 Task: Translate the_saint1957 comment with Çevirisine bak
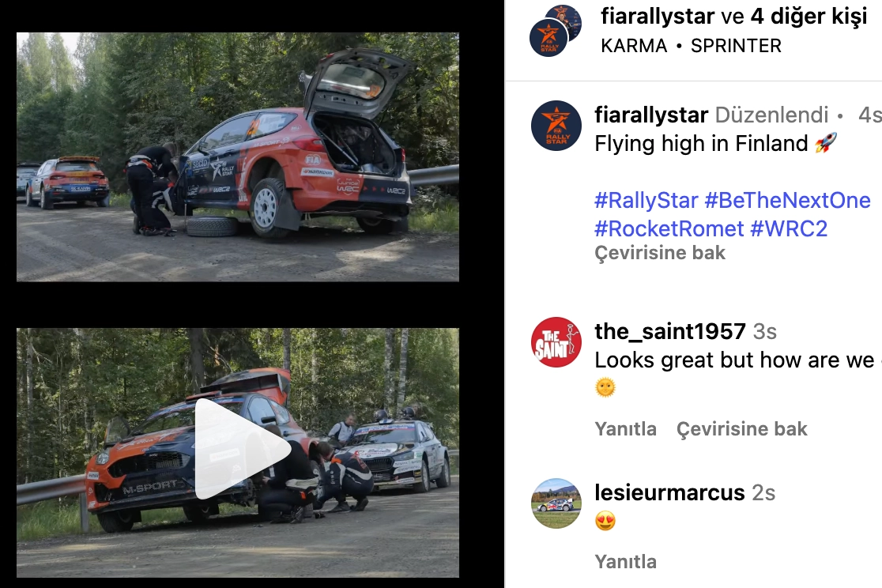point(741,429)
